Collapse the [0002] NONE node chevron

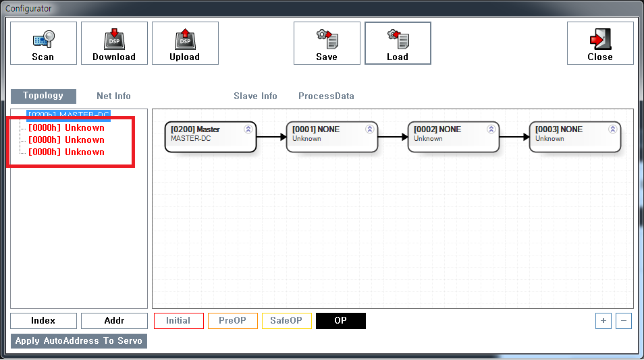[x=491, y=129]
